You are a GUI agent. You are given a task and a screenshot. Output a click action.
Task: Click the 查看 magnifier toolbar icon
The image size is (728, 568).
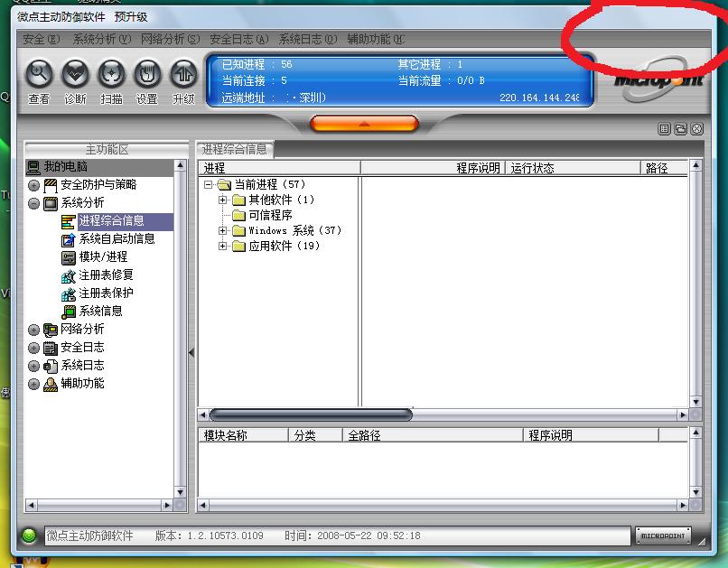click(39, 74)
